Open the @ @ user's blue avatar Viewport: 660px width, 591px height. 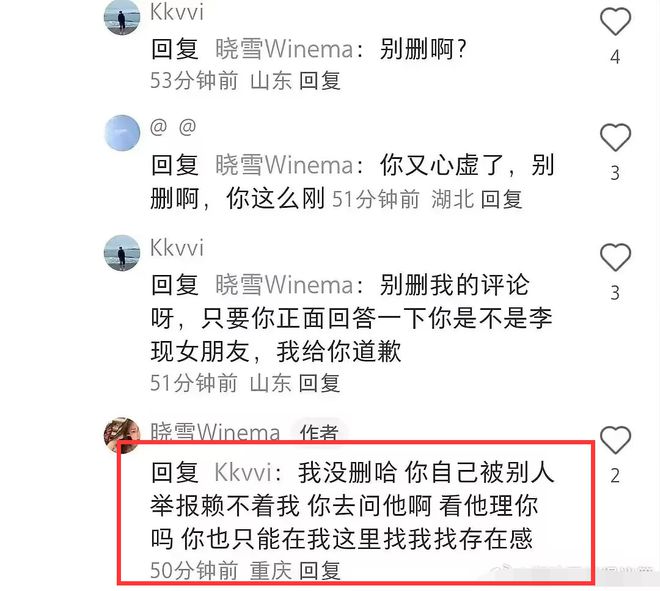[x=122, y=133]
